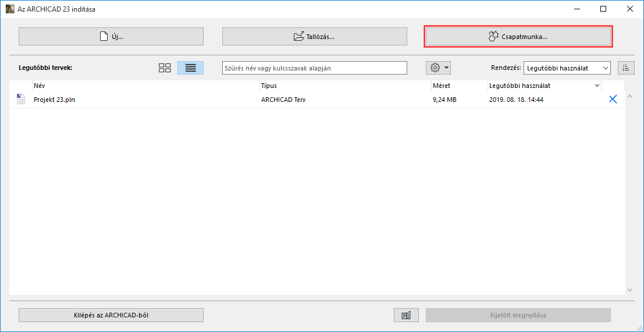This screenshot has width=644, height=332.
Task: Minimize the ARCHICAD 23 start window
Action: (x=577, y=9)
